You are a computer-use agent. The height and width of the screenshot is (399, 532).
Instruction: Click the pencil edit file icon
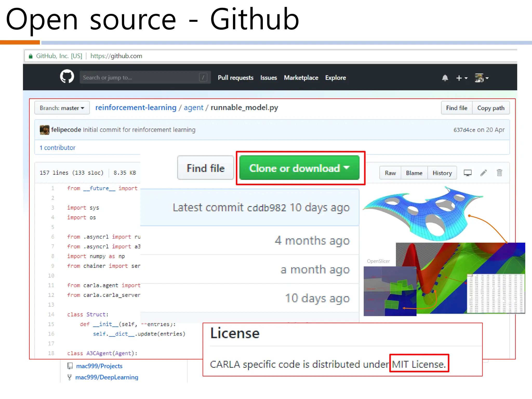(x=483, y=173)
